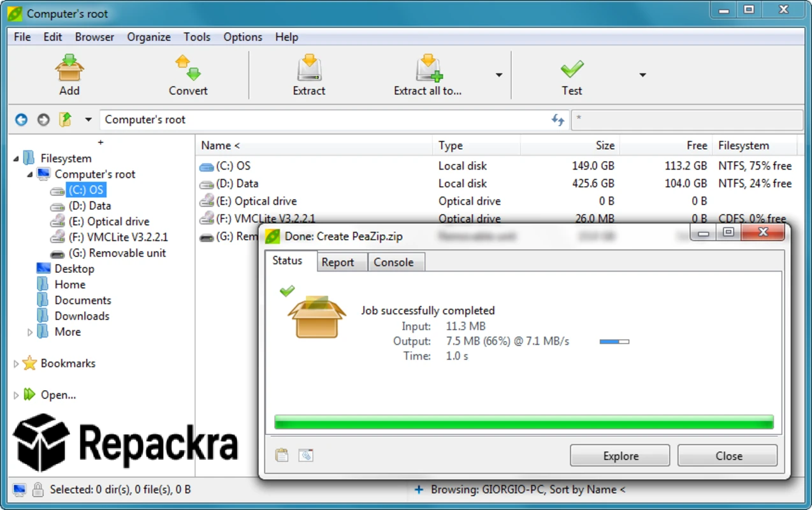812x510 pixels.
Task: Open the dropdown arrow next to Test
Action: (x=642, y=75)
